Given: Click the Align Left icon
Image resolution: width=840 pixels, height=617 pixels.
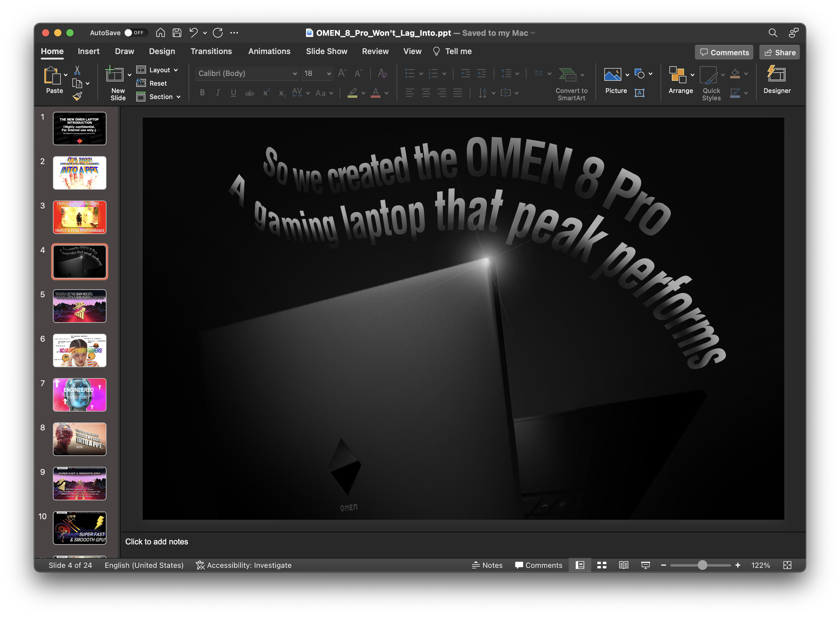Looking at the screenshot, I should point(410,93).
